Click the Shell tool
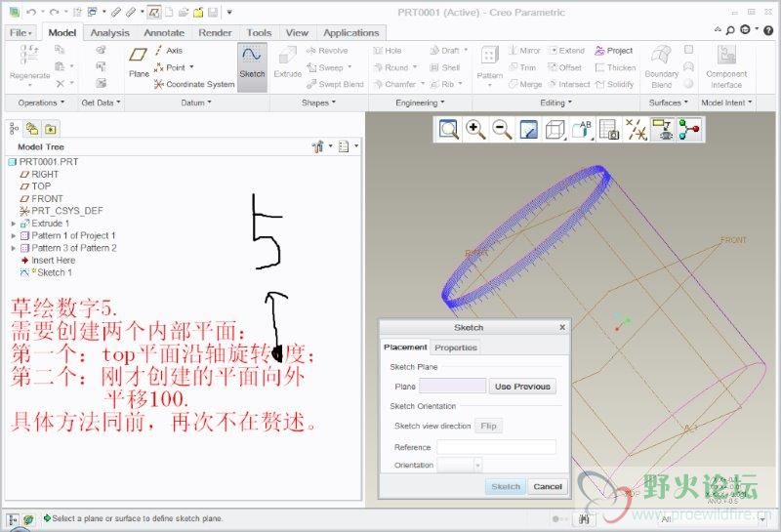 (445, 67)
